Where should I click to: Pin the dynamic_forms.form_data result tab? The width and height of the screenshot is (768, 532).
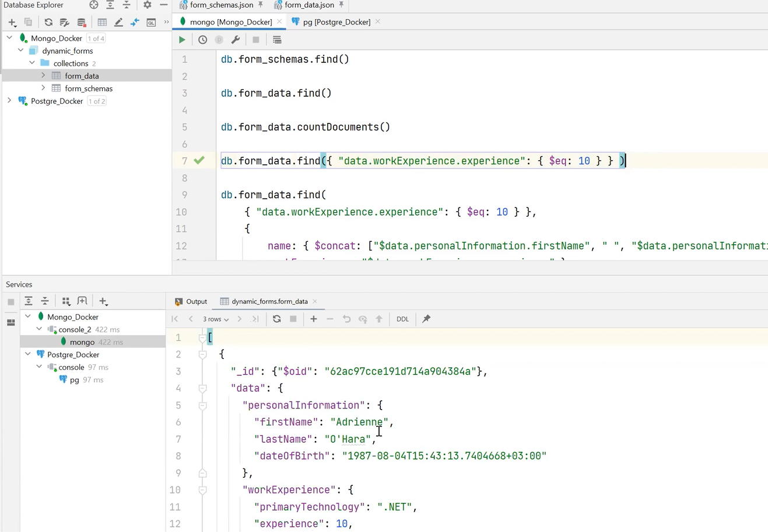pos(426,319)
